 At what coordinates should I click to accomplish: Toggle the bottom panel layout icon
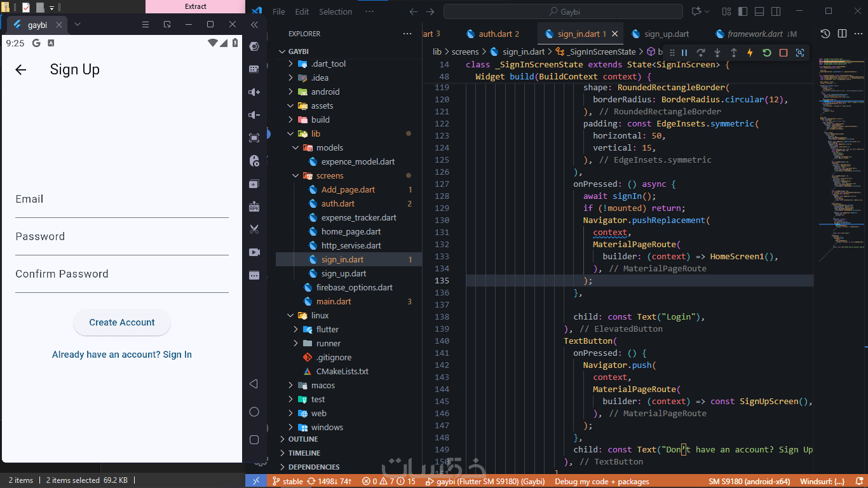pos(759,11)
